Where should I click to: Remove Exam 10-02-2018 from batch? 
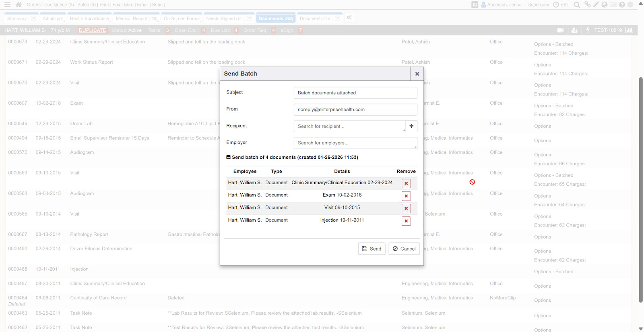(406, 196)
